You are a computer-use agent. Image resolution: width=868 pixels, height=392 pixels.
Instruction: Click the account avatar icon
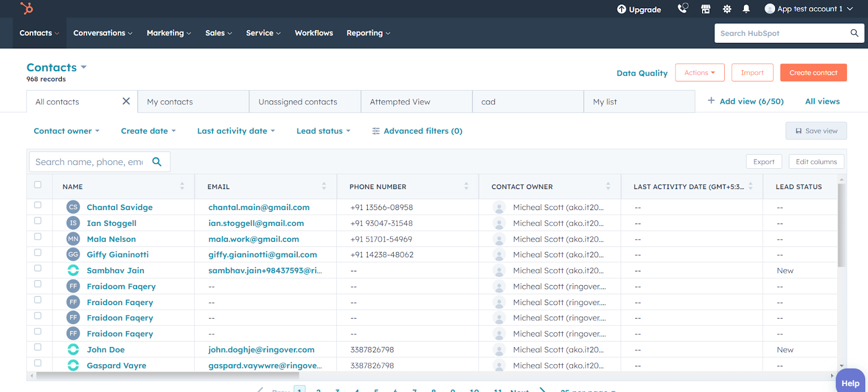click(x=770, y=9)
